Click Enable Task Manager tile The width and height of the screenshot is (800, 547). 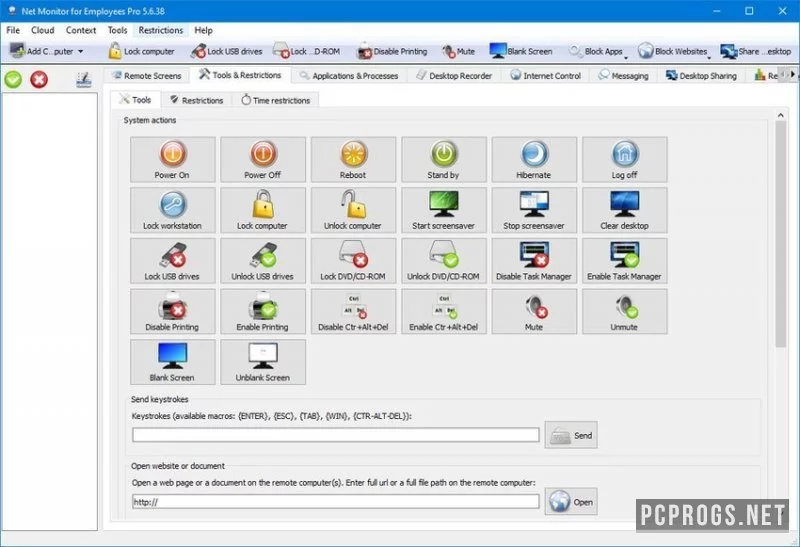pyautogui.click(x=624, y=260)
